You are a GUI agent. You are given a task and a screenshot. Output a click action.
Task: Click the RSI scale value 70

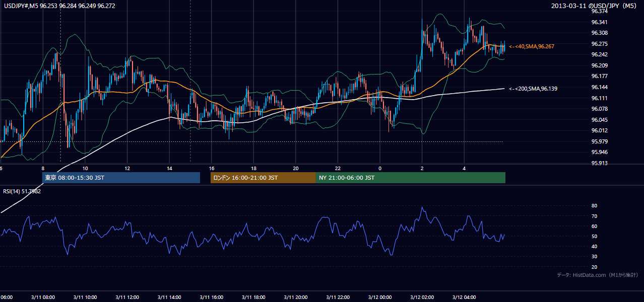(594, 216)
